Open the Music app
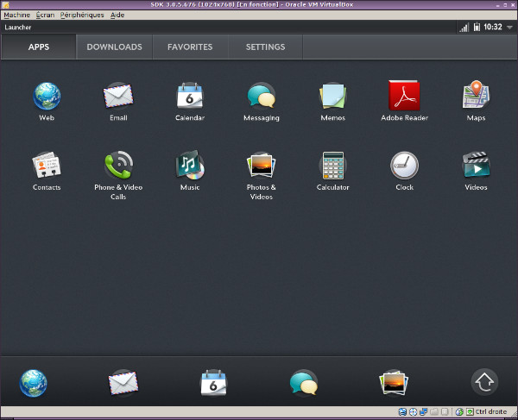 pos(190,171)
